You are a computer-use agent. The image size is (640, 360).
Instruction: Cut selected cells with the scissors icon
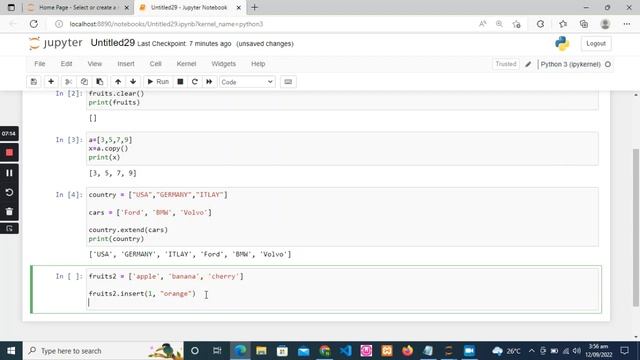tap(69, 82)
